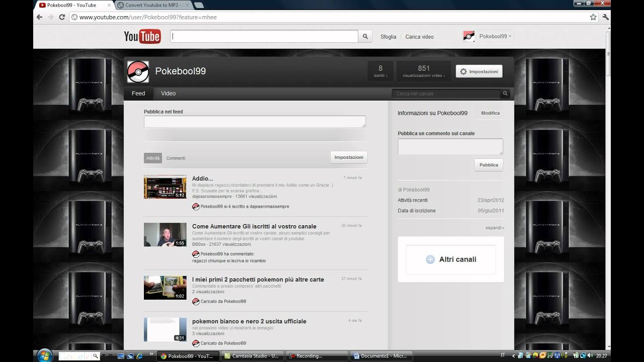Screen dimensions: 644x362
Task: Click the 8 iscritti counter
Action: (380, 71)
